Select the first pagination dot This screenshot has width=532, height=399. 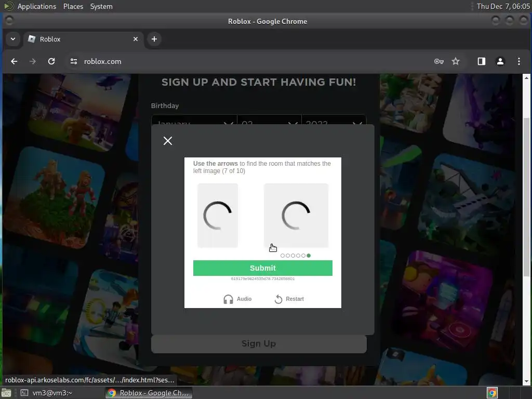pos(283,256)
